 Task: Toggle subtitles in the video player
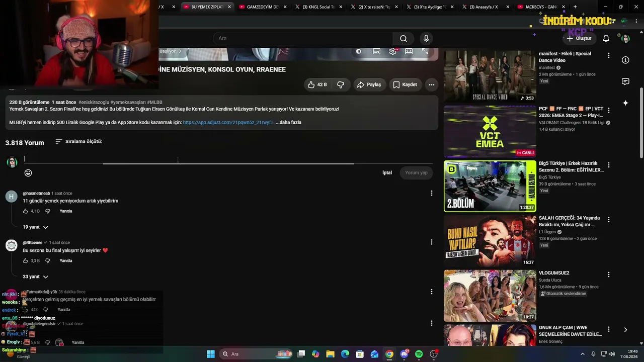tap(376, 51)
